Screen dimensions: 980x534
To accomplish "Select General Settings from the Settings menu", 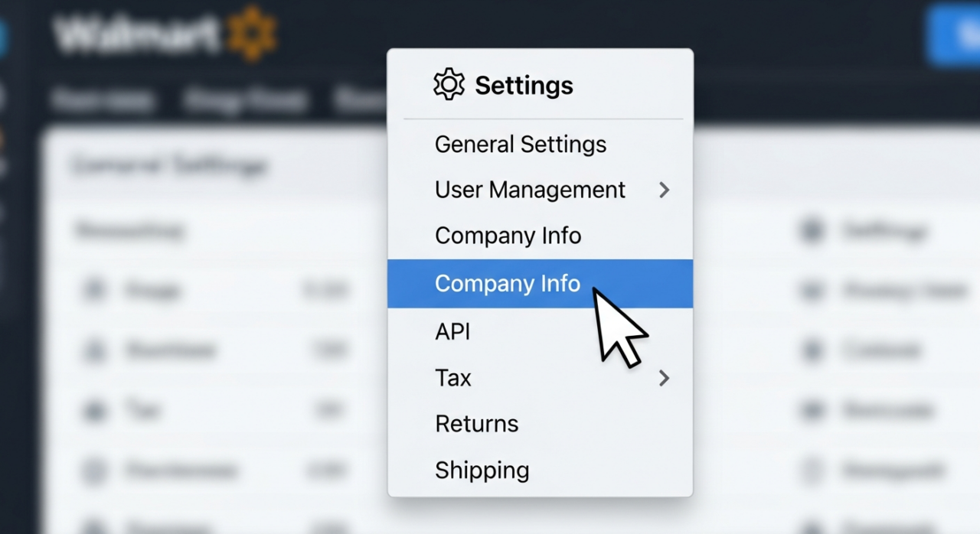I will click(520, 144).
